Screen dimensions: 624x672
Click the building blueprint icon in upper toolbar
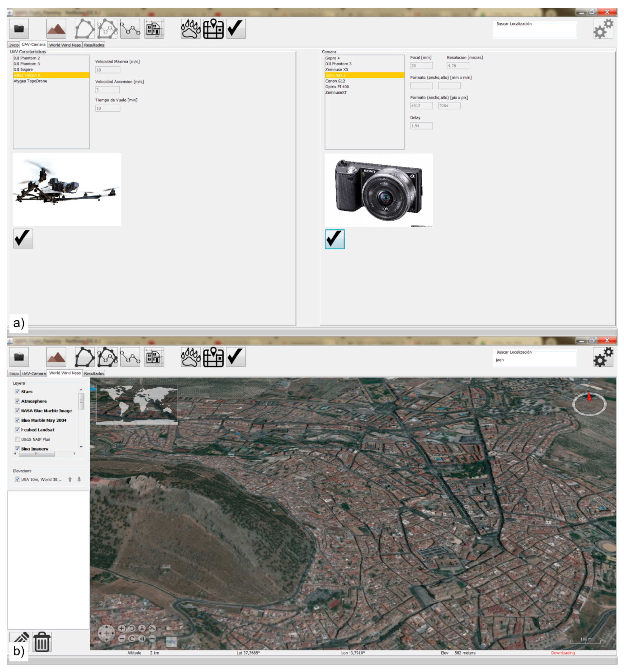[x=154, y=29]
